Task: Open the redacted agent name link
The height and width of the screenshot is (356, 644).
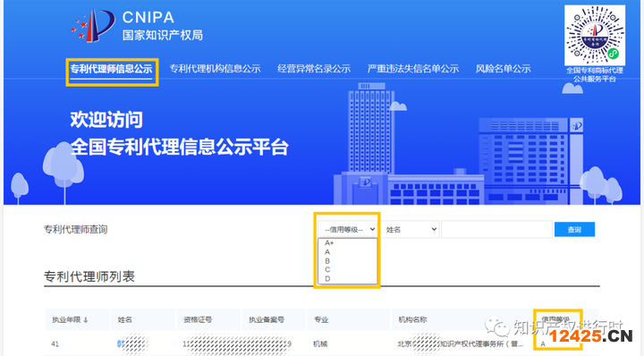Action: [132, 344]
